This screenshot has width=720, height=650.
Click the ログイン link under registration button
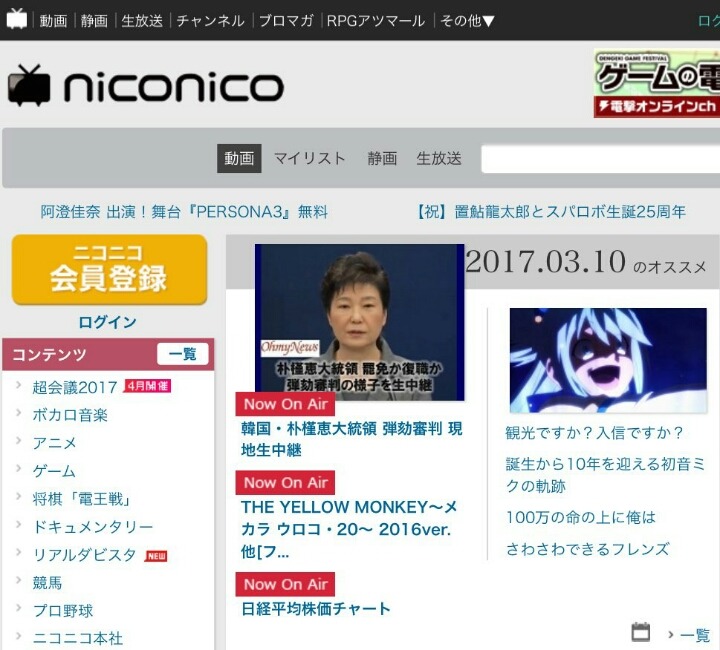click(x=107, y=322)
